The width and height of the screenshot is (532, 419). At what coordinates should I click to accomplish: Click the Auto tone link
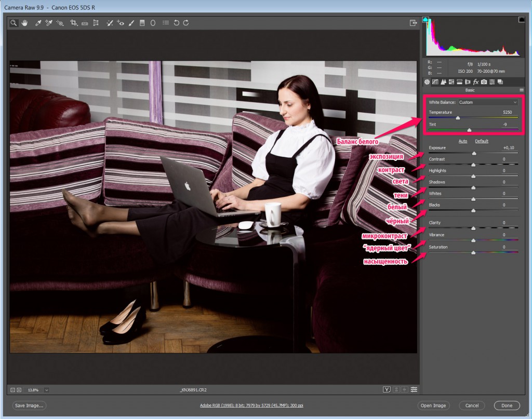[x=463, y=141]
